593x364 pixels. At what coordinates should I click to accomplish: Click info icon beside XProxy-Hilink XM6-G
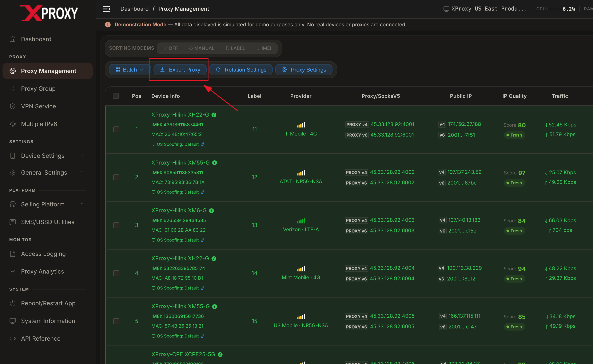(211, 211)
